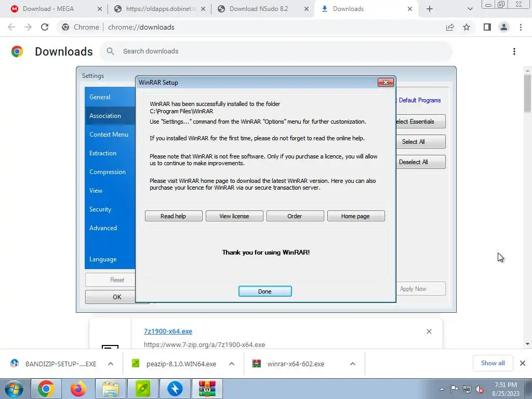Close the Downloads tab

(410, 9)
